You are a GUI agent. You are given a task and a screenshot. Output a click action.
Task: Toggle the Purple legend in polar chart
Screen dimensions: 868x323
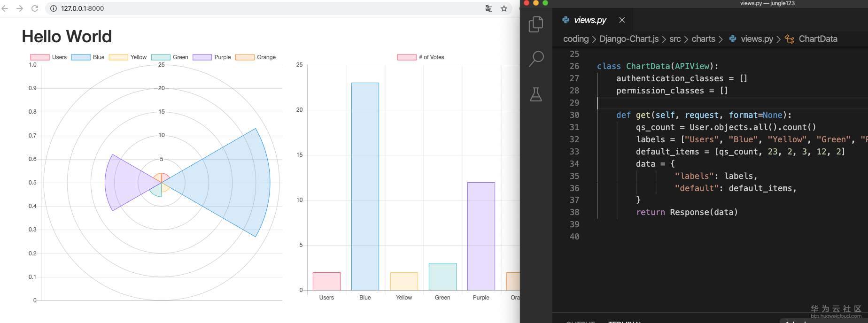point(212,57)
